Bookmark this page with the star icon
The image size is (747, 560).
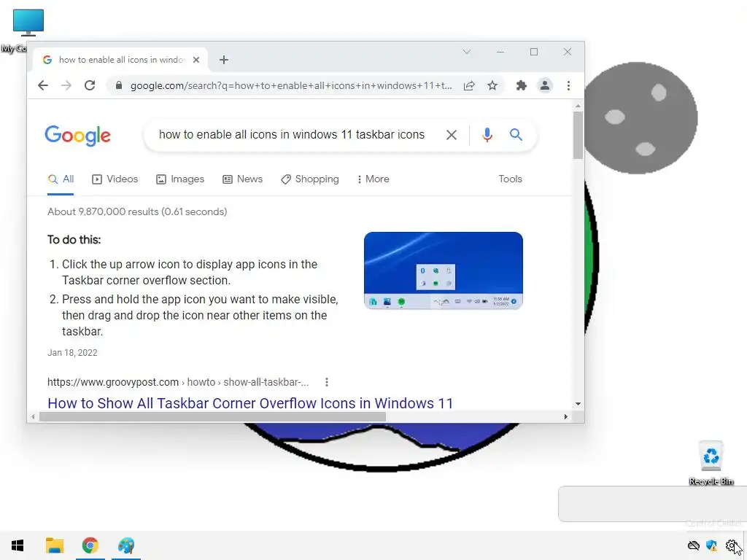[492, 85]
